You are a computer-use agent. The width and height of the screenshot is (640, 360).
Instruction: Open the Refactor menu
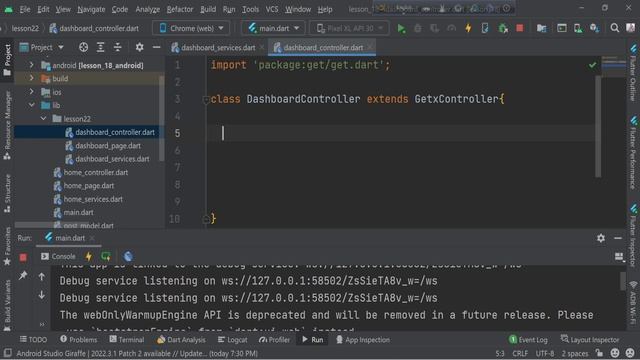[180, 9]
